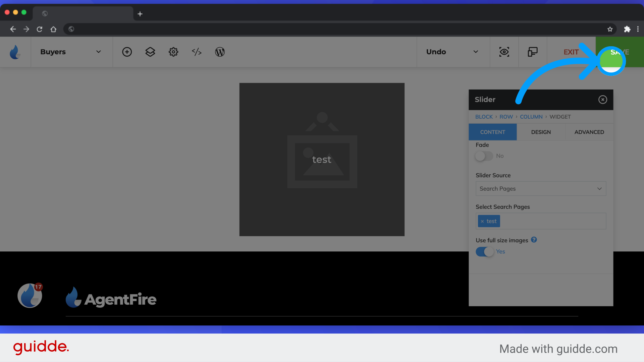Remove the test search page tag
This screenshot has height=362, width=644.
click(482, 222)
